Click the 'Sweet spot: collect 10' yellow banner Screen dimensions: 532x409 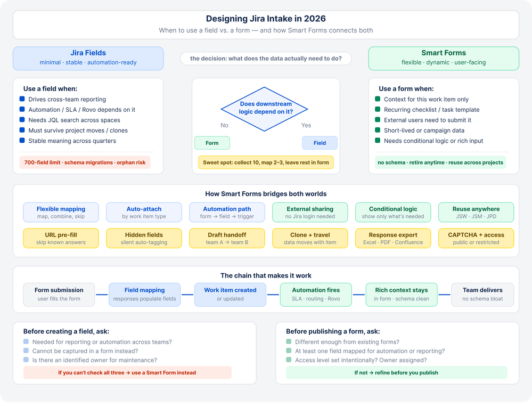pyautogui.click(x=266, y=162)
